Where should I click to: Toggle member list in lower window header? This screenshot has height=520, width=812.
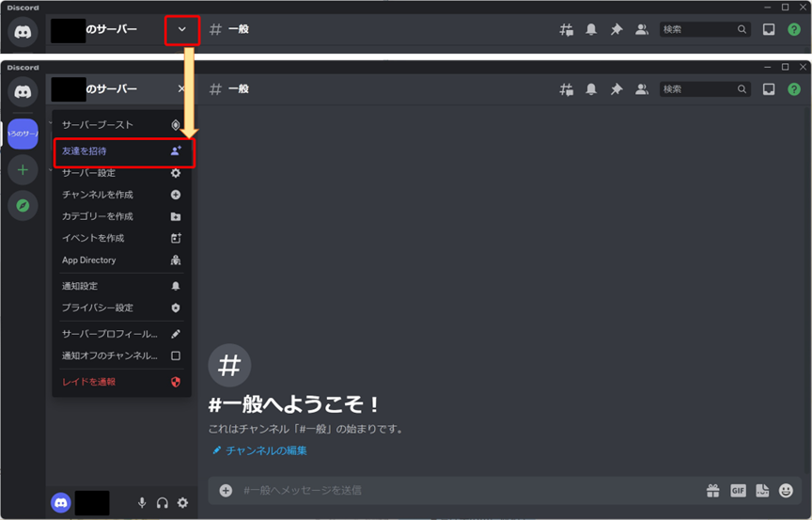pyautogui.click(x=642, y=89)
